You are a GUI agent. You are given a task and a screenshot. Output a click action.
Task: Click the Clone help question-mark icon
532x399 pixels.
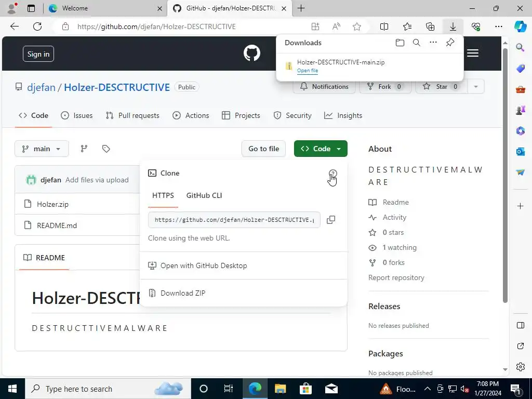click(333, 174)
